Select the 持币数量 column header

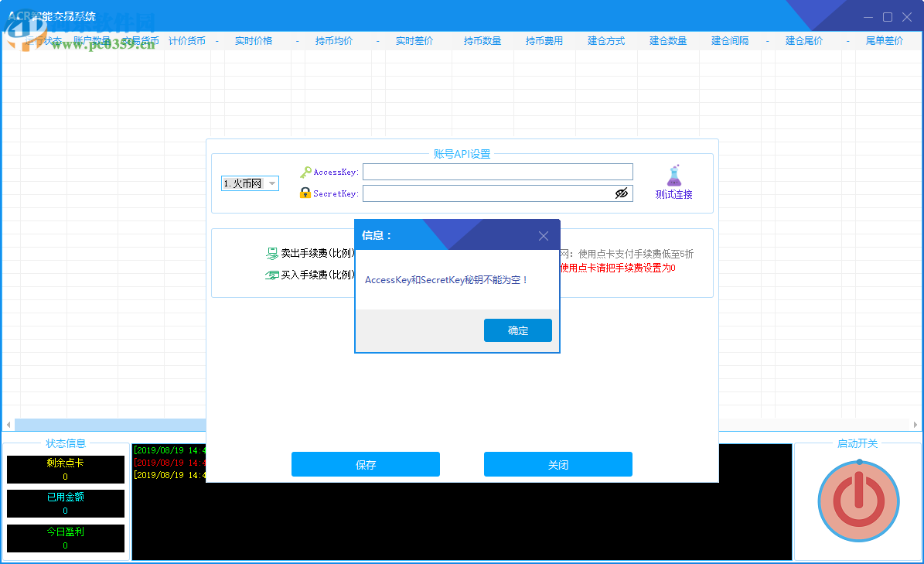(x=482, y=40)
